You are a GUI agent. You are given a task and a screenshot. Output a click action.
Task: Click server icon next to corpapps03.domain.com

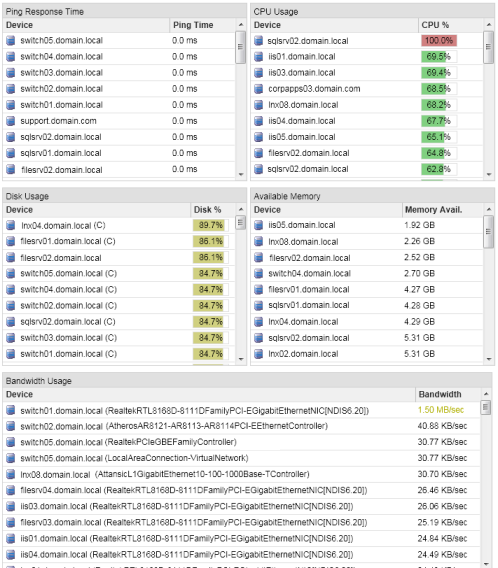pyautogui.click(x=258, y=89)
